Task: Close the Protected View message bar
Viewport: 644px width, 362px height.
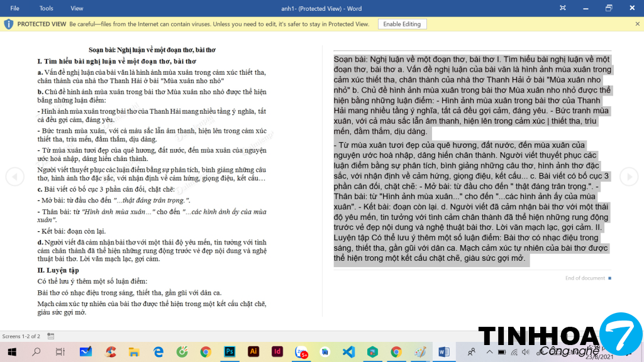Action: tap(637, 24)
